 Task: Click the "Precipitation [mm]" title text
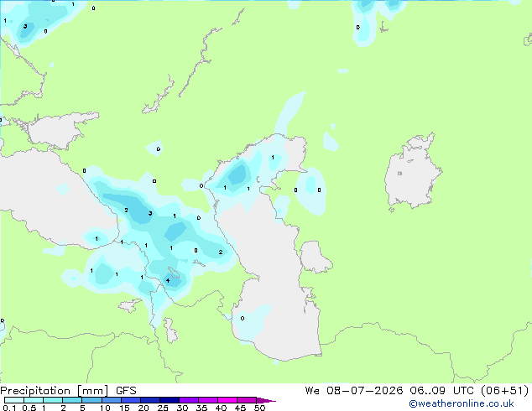click(x=55, y=391)
